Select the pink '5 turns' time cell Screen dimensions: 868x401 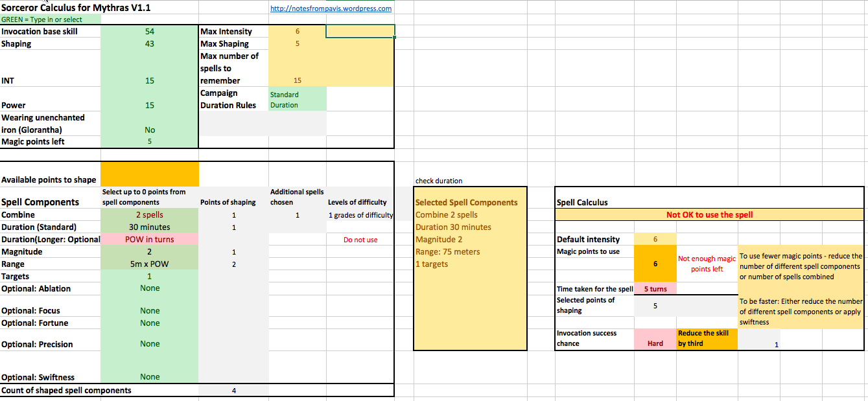click(x=655, y=289)
